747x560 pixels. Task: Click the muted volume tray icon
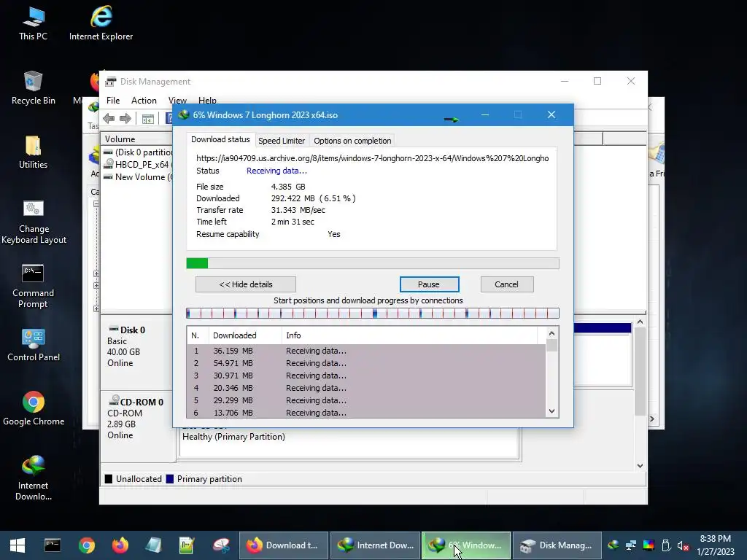pyautogui.click(x=683, y=545)
